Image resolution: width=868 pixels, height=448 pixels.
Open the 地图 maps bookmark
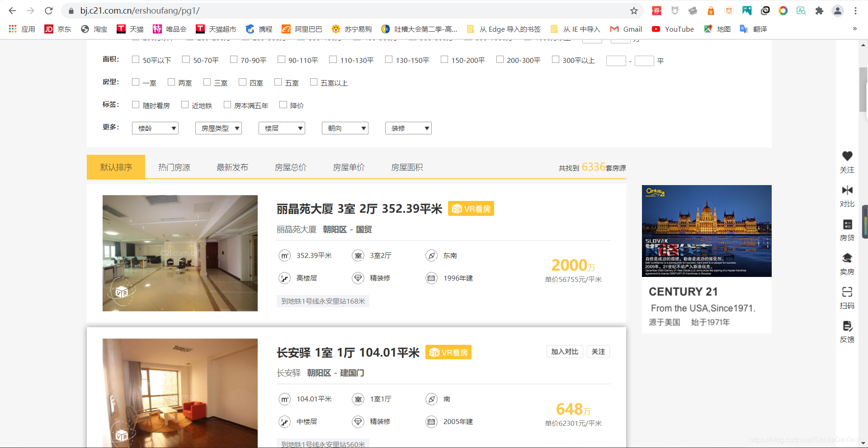[717, 29]
